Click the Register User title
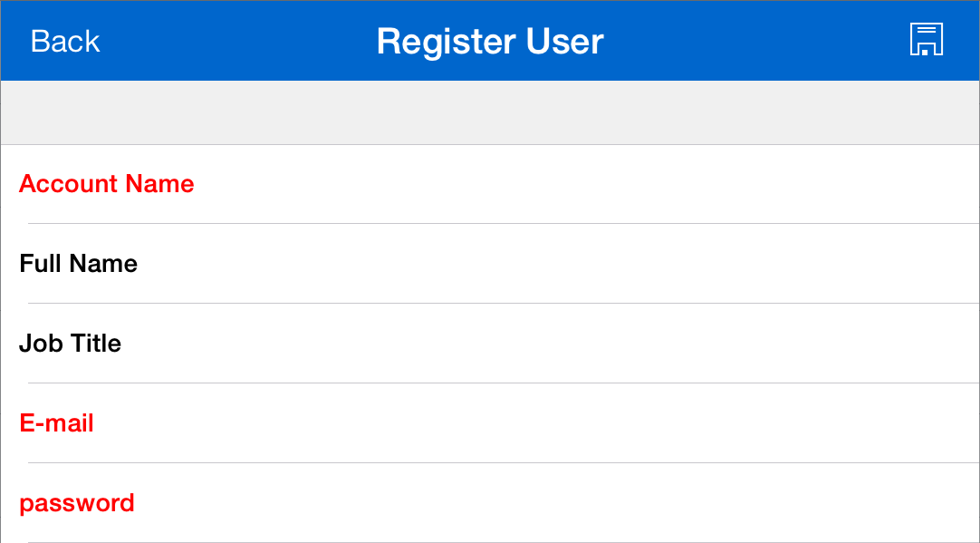This screenshot has width=980, height=543. tap(490, 41)
